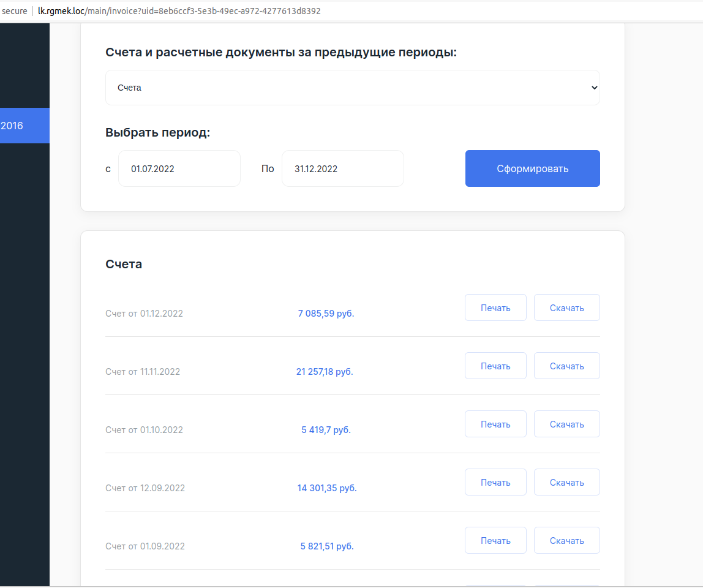Screen dimensions: 703x588
Task: Open the Счета document type dropdown
Action: (352, 88)
